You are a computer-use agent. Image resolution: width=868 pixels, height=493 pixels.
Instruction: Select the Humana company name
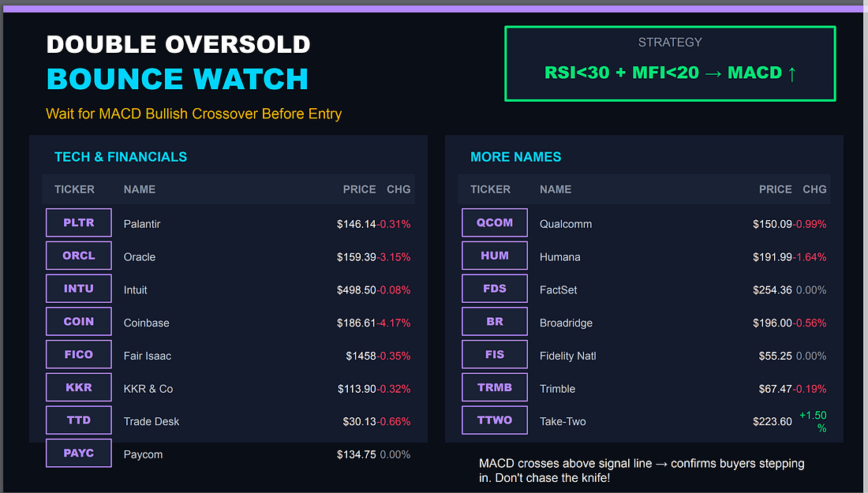(x=559, y=256)
